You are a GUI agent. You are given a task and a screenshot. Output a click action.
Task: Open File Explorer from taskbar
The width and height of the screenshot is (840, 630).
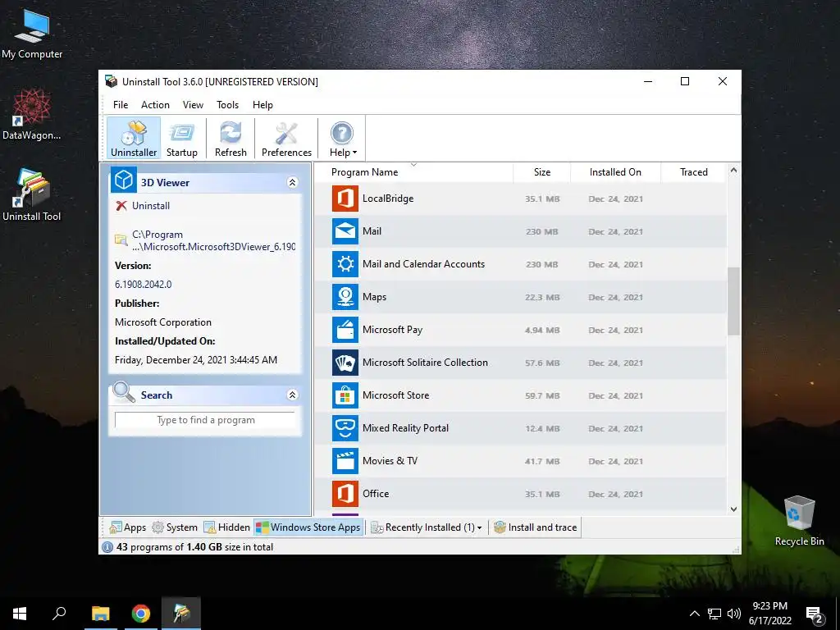pyautogui.click(x=100, y=614)
